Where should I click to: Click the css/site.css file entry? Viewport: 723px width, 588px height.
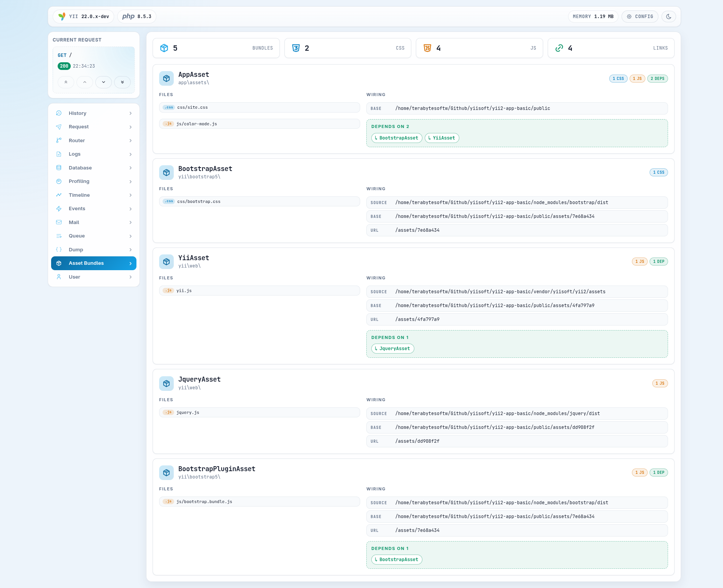(x=259, y=108)
